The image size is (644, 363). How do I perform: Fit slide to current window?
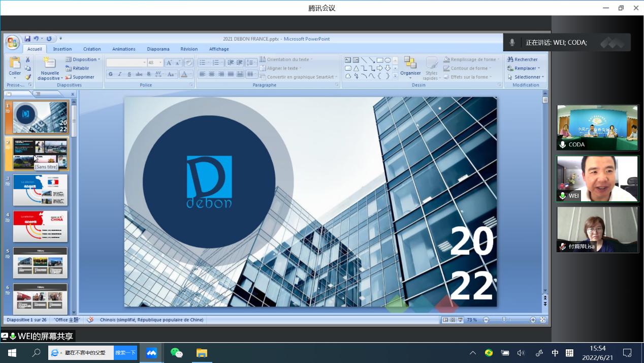pos(543,320)
